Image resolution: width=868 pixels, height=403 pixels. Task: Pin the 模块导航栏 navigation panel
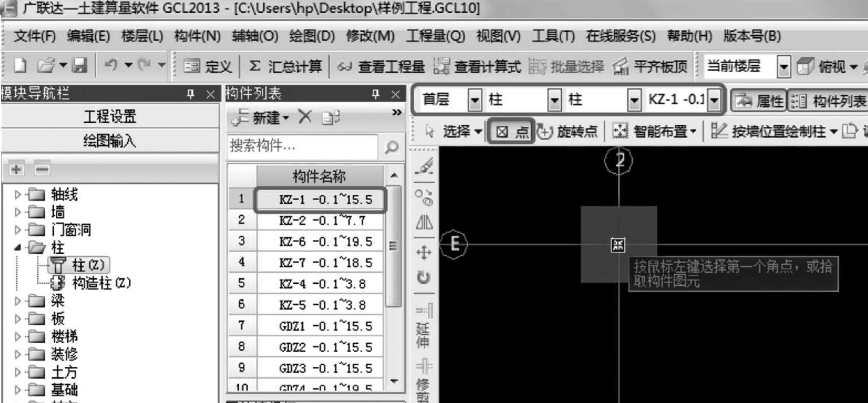pyautogui.click(x=190, y=94)
